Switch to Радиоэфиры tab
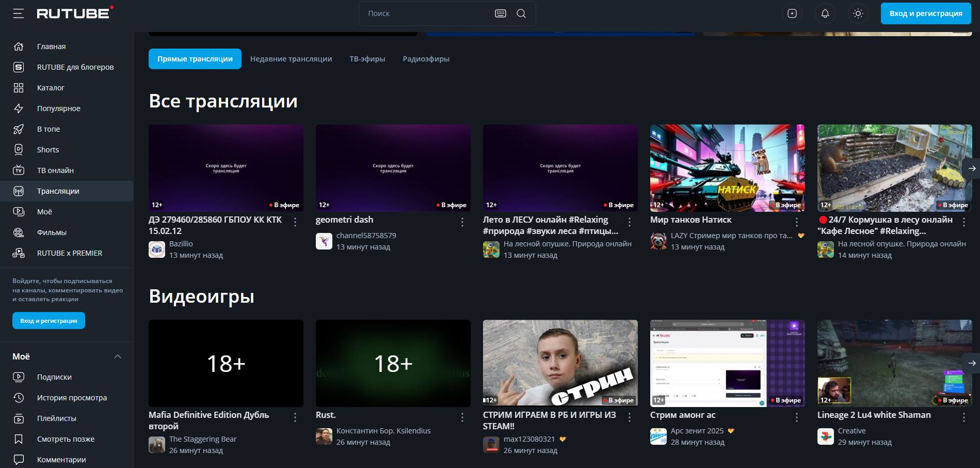 point(426,59)
